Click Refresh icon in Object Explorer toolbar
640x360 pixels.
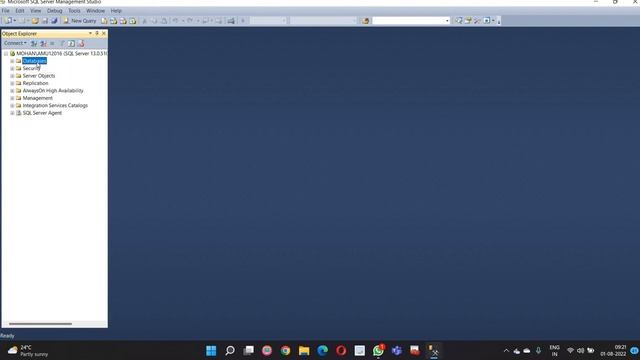point(71,43)
